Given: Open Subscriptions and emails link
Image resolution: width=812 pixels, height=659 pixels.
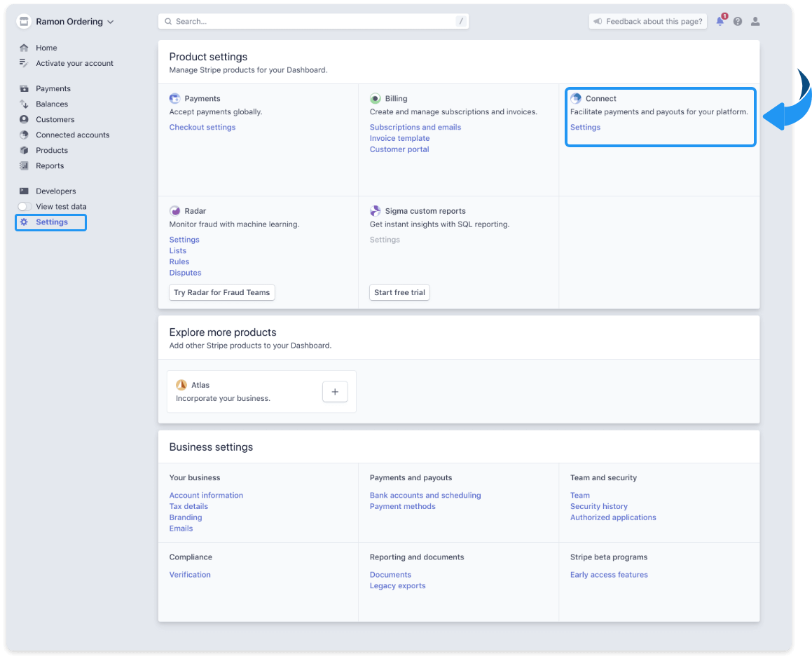Looking at the screenshot, I should [415, 127].
